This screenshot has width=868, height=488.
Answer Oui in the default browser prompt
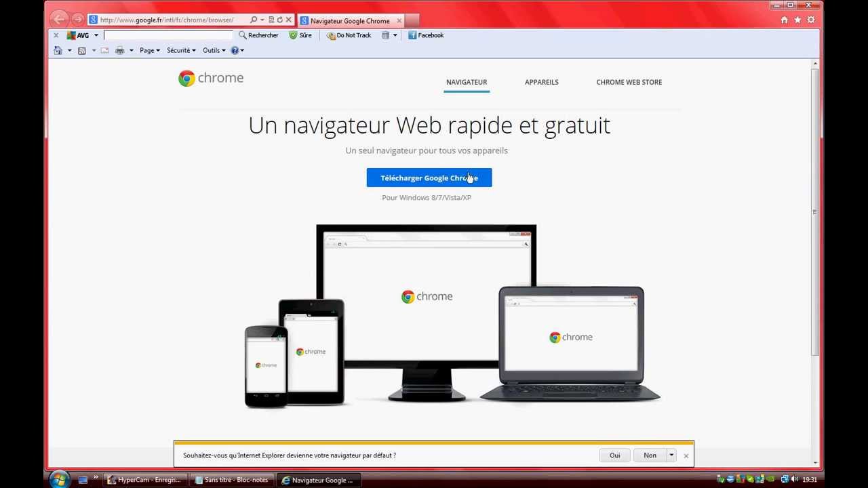[x=615, y=455]
